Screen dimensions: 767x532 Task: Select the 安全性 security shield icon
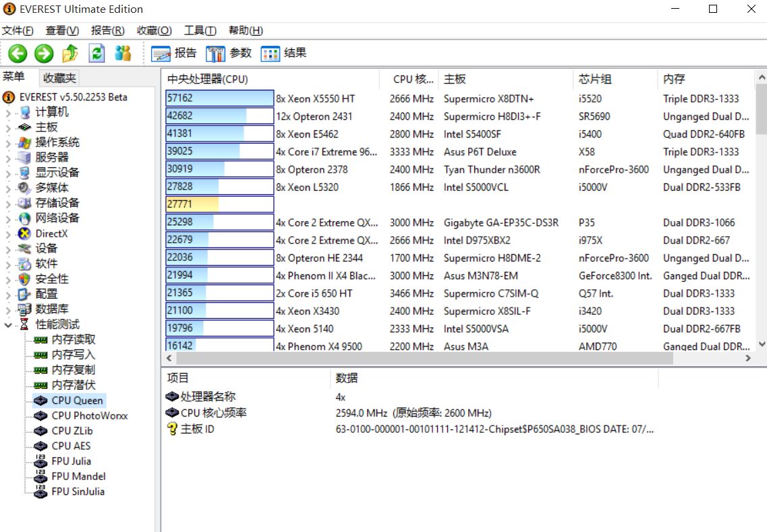(24, 279)
